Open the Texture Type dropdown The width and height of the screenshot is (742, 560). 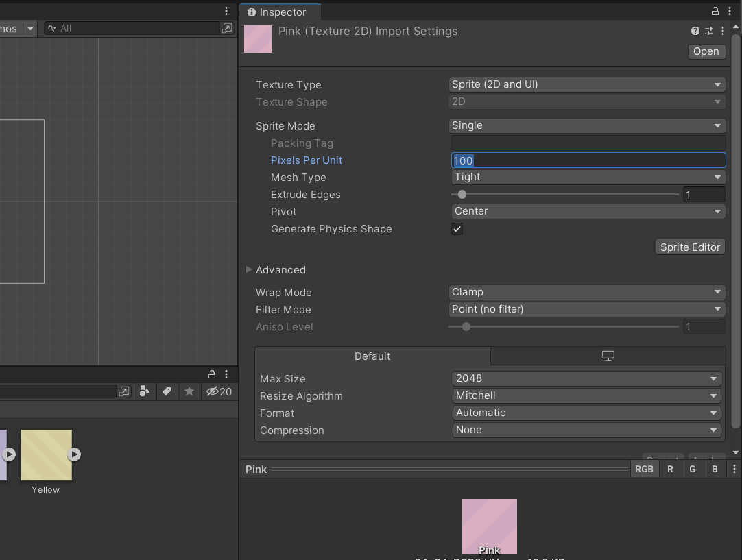point(586,84)
